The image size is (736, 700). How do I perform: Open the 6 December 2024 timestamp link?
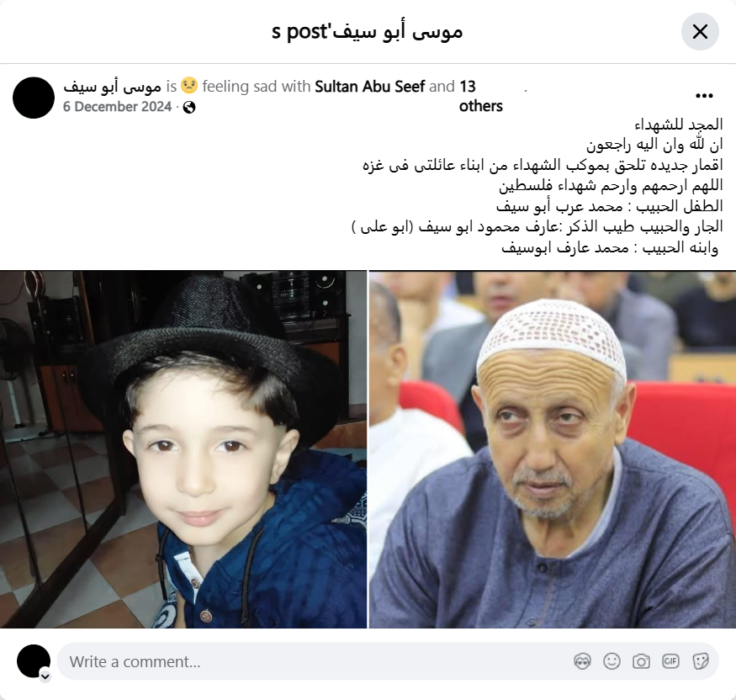coord(118,107)
